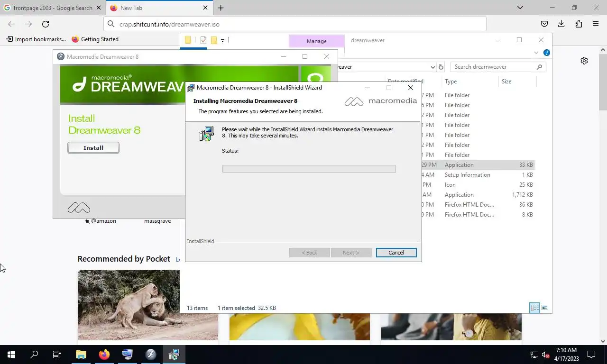607x364 pixels.
Task: Switch Explorer to large icons view
Action: 545,308
